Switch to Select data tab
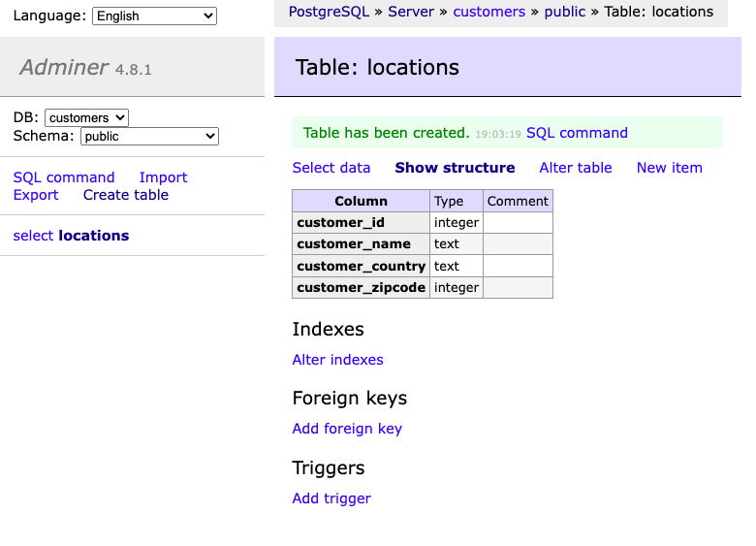Viewport: 756px width, 546px height. pyautogui.click(x=331, y=168)
